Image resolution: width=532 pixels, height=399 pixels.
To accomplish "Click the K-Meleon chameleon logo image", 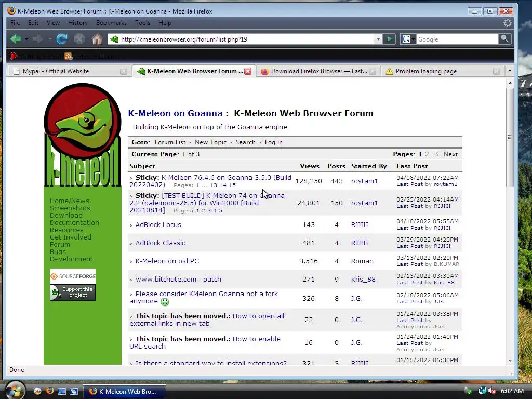I will tap(83, 135).
